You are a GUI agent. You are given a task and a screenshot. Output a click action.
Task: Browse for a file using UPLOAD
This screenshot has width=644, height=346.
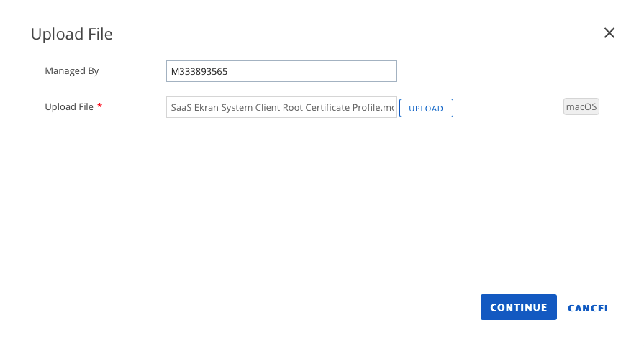426,108
